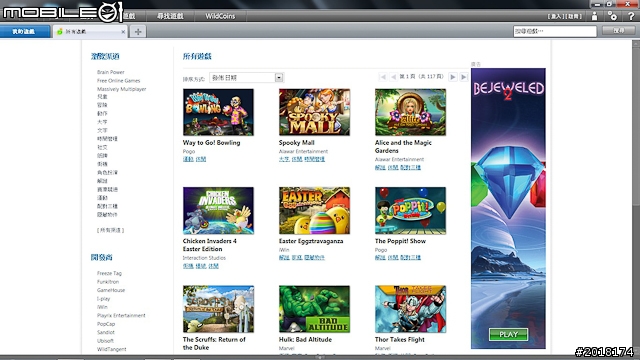Open the user account icon in the top bar

594,16
